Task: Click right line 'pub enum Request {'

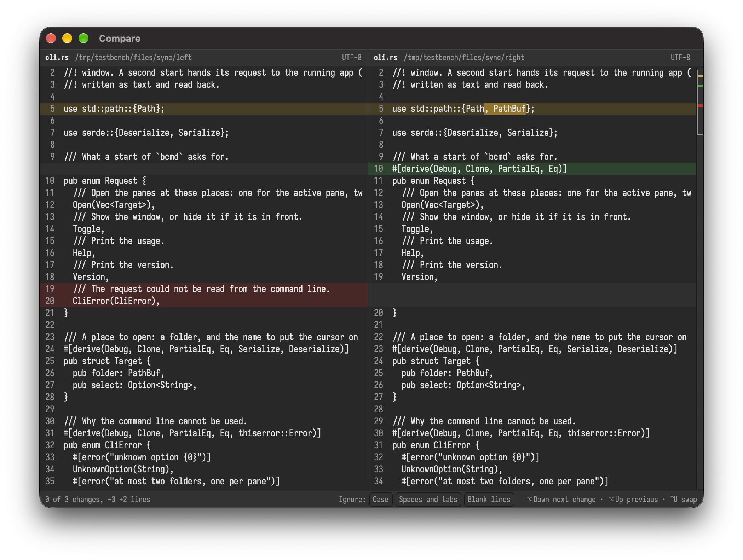Action: [x=433, y=181]
